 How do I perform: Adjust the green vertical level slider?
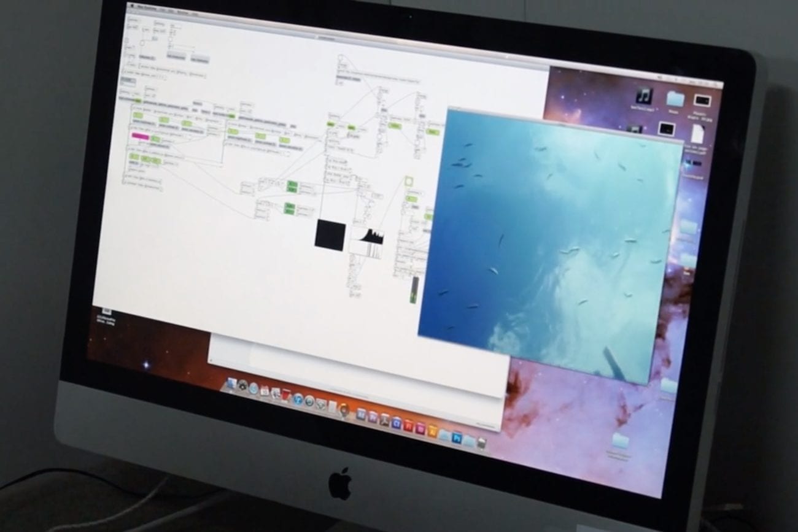pyautogui.click(x=415, y=289)
